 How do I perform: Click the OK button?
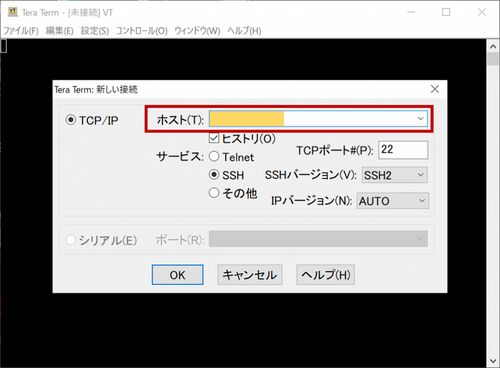coord(177,275)
